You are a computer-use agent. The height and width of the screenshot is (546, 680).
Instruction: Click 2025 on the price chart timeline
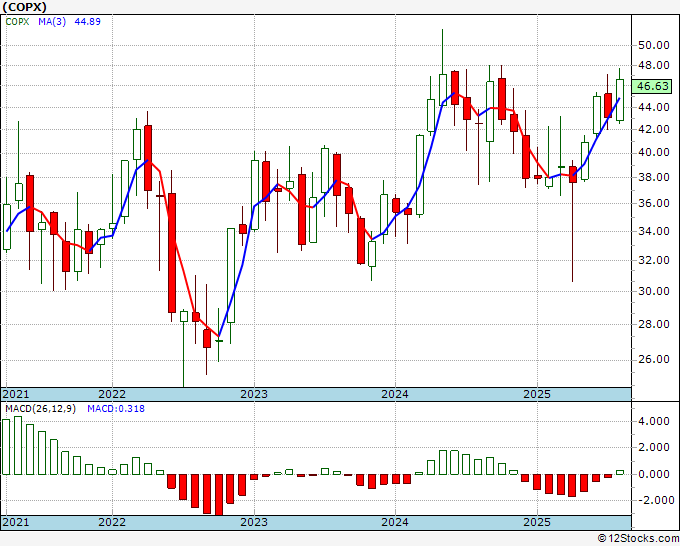537,394
